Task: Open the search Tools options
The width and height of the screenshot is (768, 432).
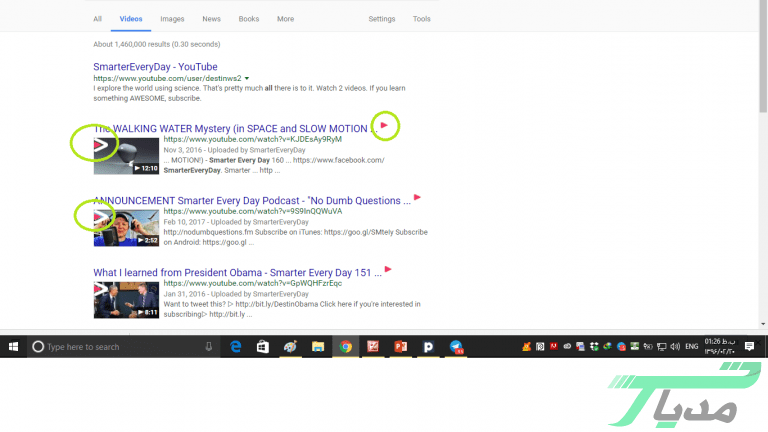Action: [x=422, y=19]
